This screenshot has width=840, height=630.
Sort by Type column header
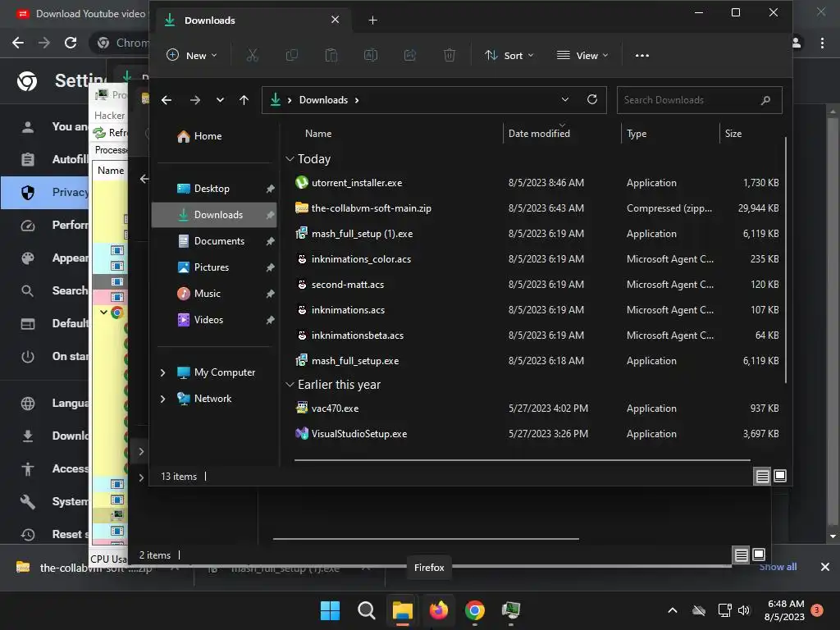point(637,134)
